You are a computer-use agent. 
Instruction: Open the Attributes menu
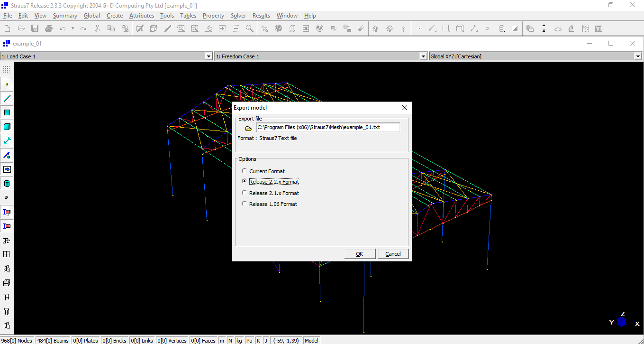tap(142, 16)
